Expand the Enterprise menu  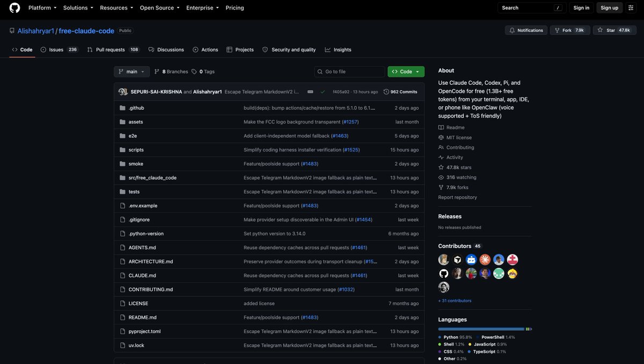tap(202, 8)
